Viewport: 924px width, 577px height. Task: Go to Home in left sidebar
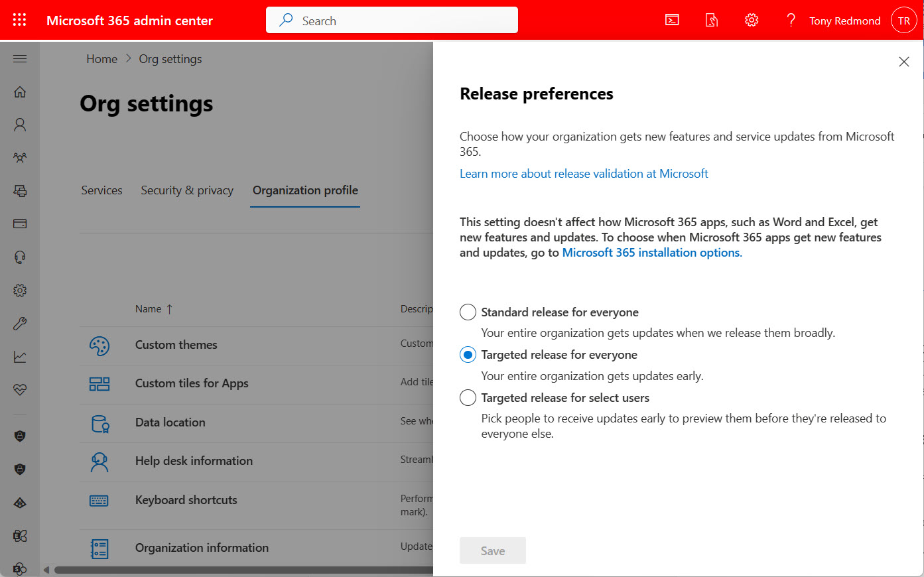click(x=20, y=92)
